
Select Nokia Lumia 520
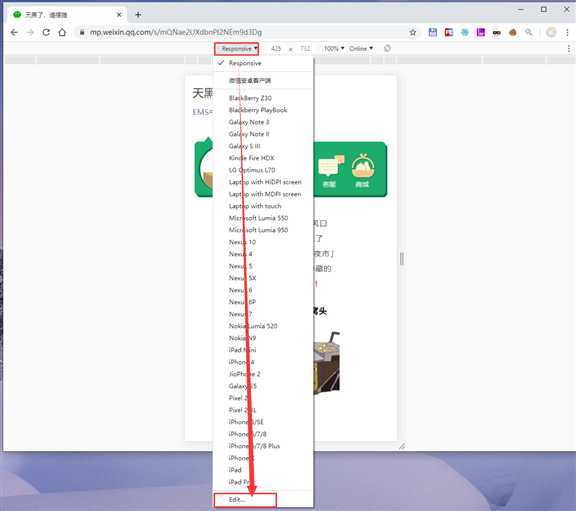pyautogui.click(x=263, y=326)
